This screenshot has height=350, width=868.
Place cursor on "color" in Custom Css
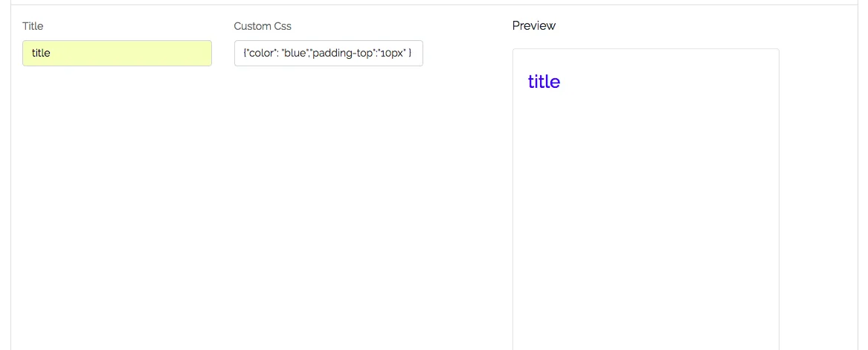(260, 54)
